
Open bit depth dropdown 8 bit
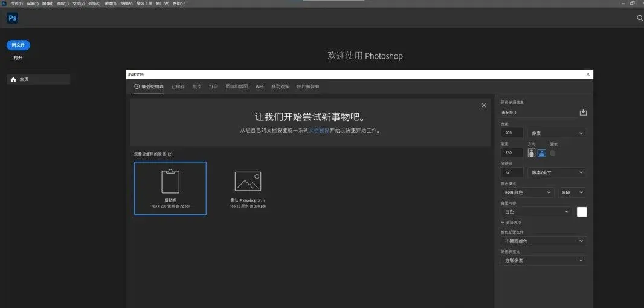pos(572,192)
